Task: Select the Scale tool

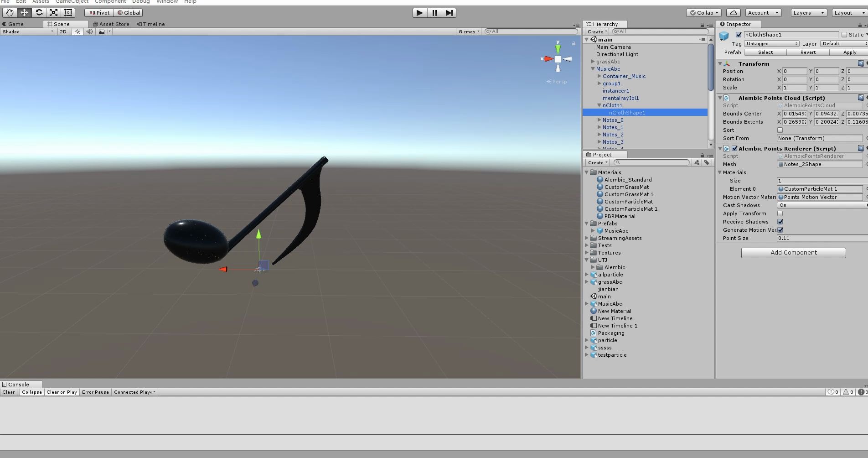Action: coord(53,12)
